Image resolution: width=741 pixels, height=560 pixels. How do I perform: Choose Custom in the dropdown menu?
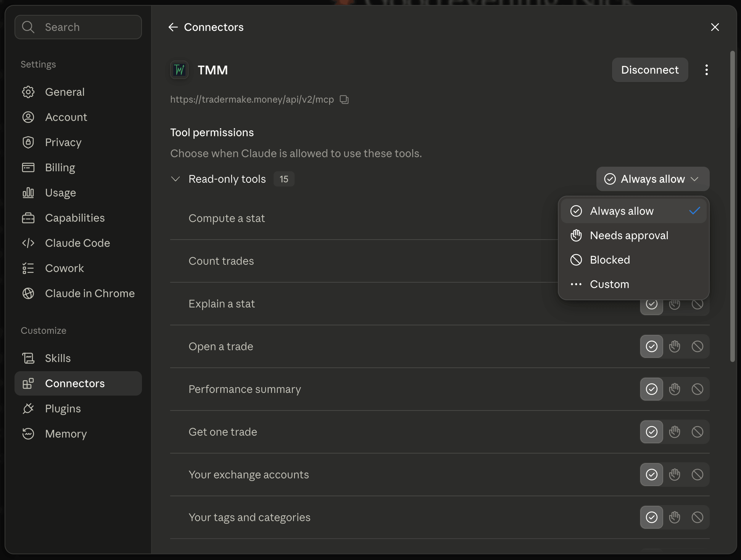pos(634,284)
